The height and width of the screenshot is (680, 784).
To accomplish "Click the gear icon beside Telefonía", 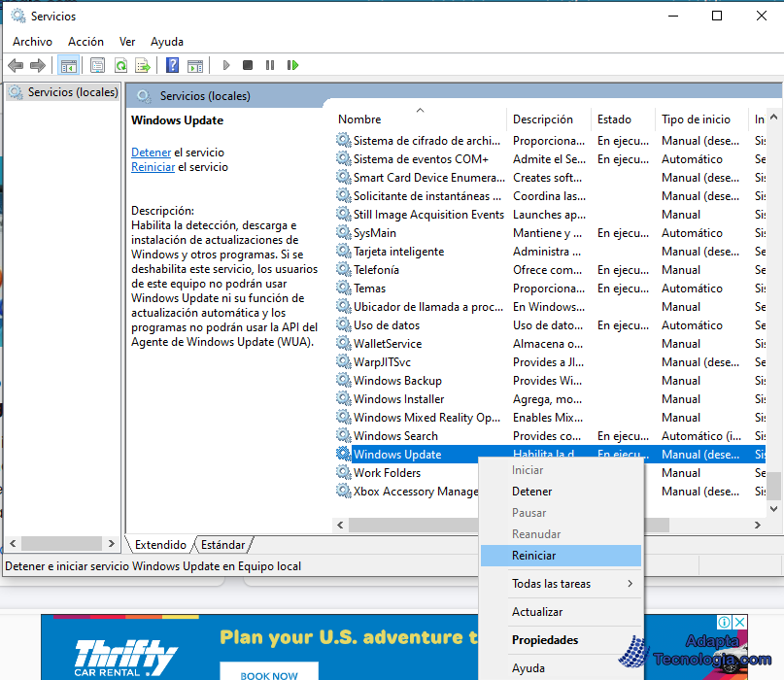I will (x=344, y=270).
